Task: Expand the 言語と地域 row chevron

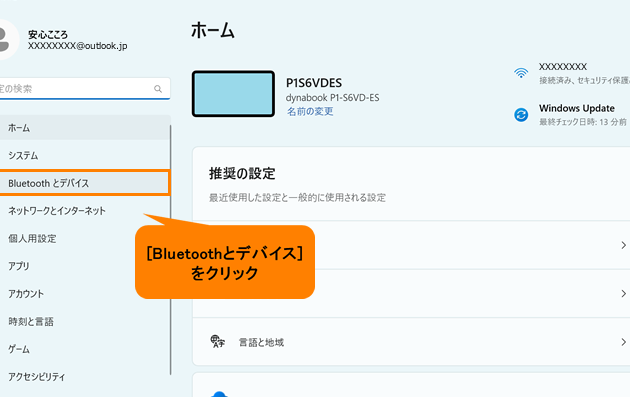Action: [623, 342]
